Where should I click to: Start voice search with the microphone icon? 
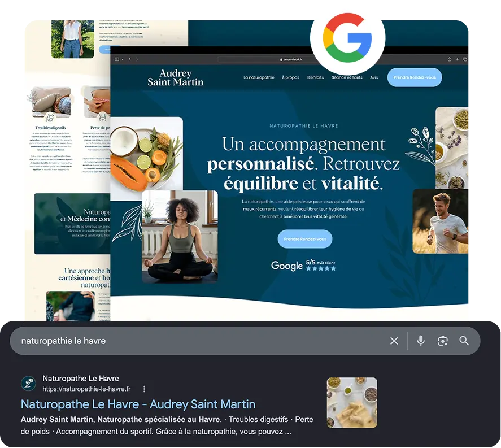[421, 341]
